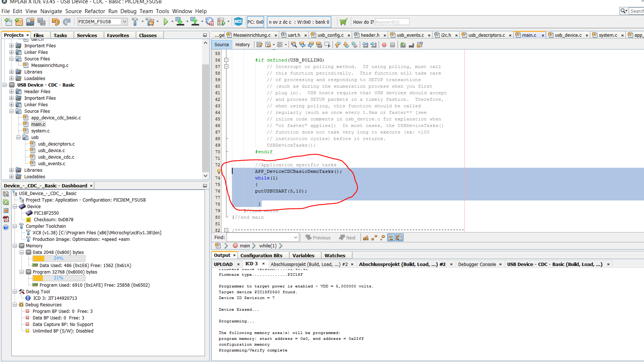Viewport: 644px width, 362px height.
Task: Click the New Project toolbar icon
Action: coord(19,22)
